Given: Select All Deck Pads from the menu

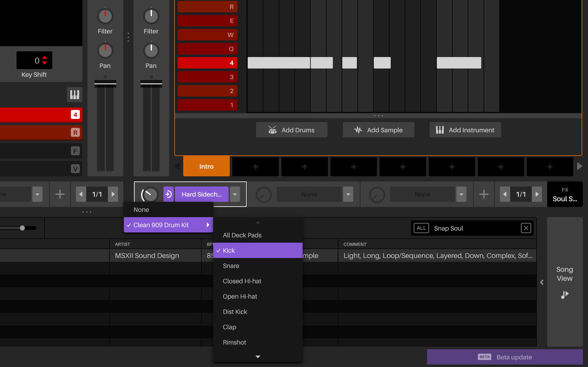Looking at the screenshot, I should pyautogui.click(x=242, y=235).
